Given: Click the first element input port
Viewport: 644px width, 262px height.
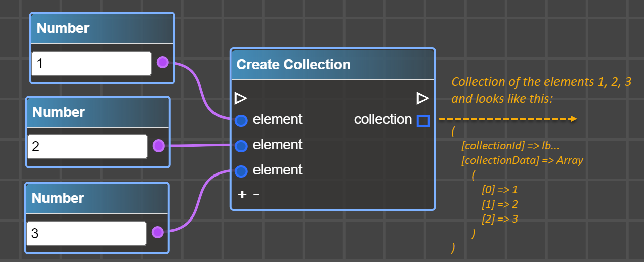Looking at the screenshot, I should point(241,121).
